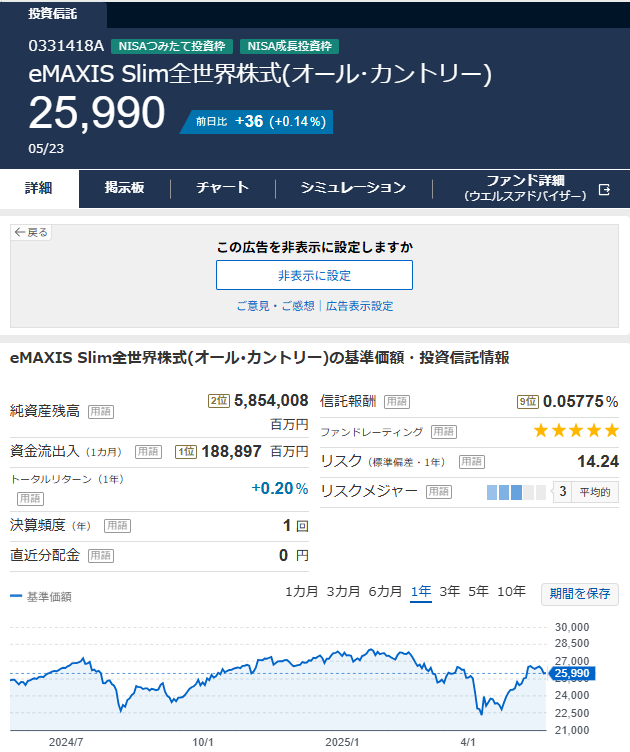Open the 用語 glossary under トータルリターン
Viewport: 630px width, 752px height.
point(30,499)
